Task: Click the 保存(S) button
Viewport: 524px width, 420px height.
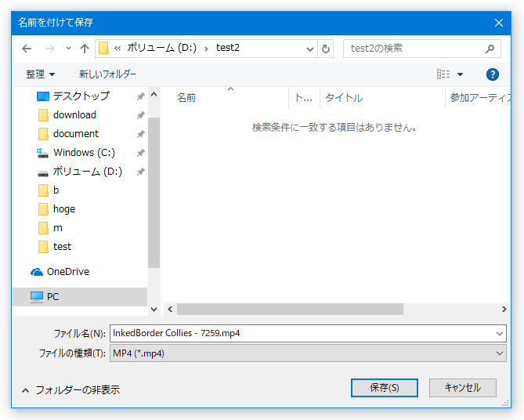Action: point(385,388)
